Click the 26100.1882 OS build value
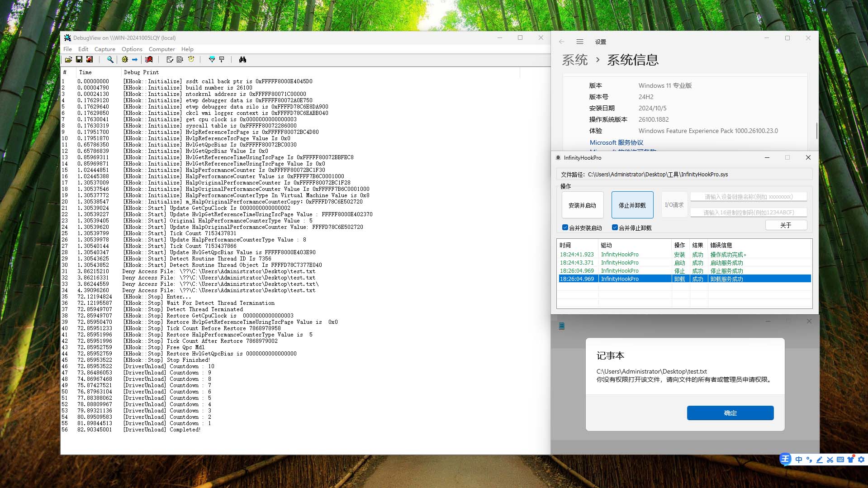The width and height of the screenshot is (868, 488). (654, 119)
